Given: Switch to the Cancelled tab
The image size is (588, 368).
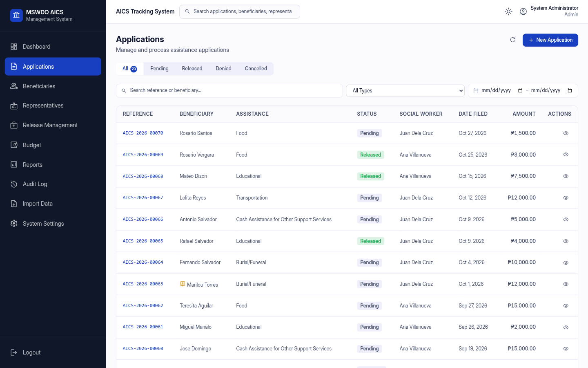Looking at the screenshot, I should [x=256, y=69].
